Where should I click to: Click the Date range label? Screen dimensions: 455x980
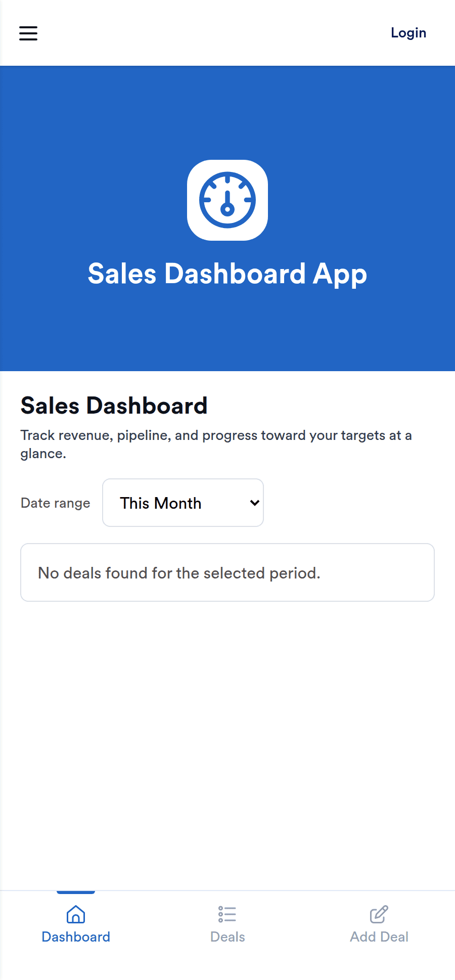coord(56,503)
